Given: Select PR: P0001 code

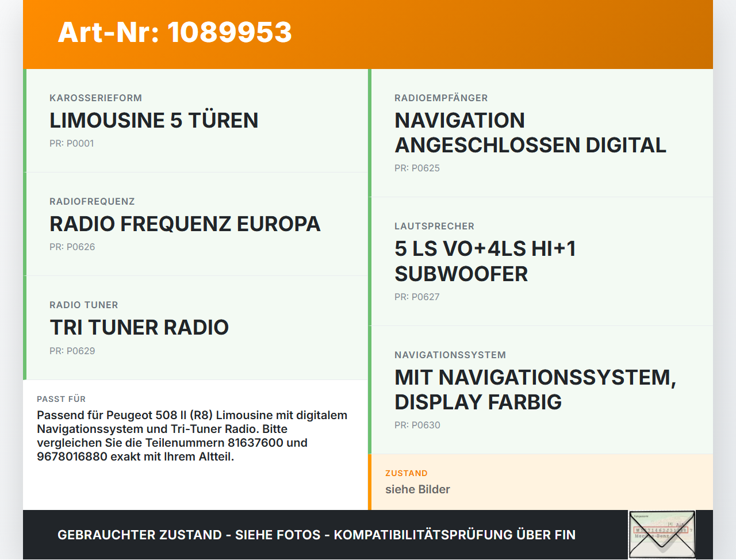Looking at the screenshot, I should point(71,144).
